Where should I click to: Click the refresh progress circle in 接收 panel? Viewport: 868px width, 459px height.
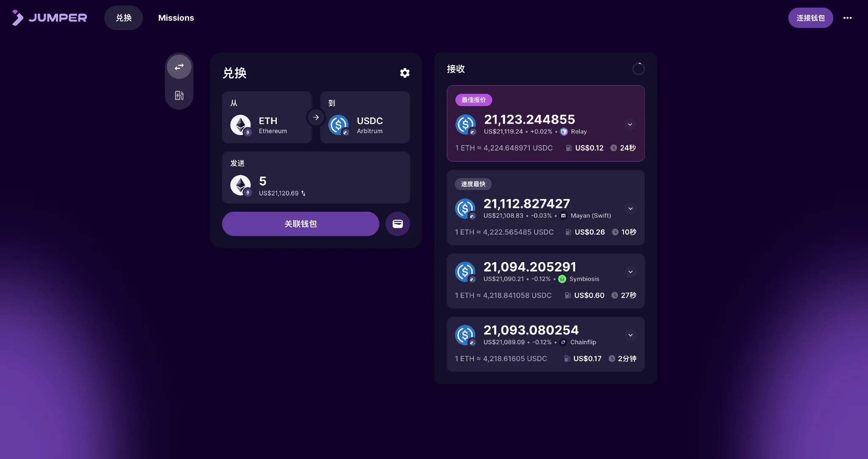pos(638,69)
